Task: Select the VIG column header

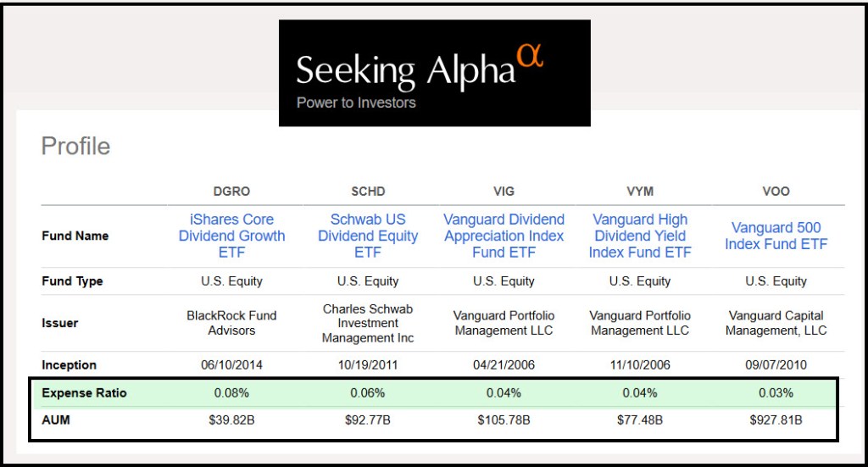Action: click(504, 192)
